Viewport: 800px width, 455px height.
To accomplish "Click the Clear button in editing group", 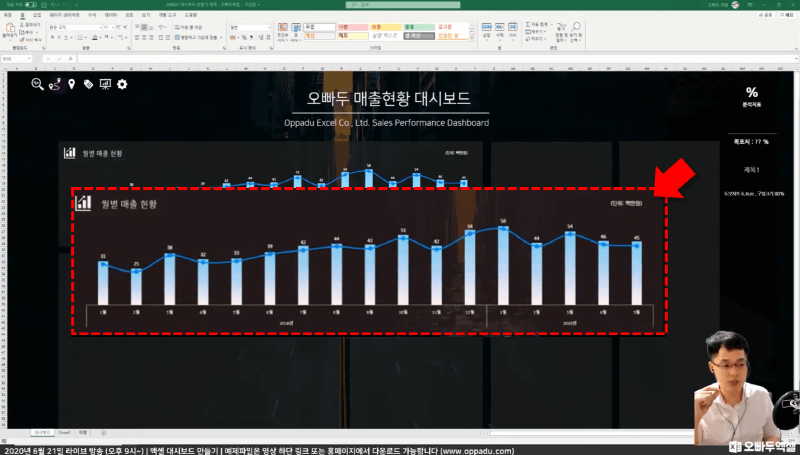I will (x=535, y=39).
